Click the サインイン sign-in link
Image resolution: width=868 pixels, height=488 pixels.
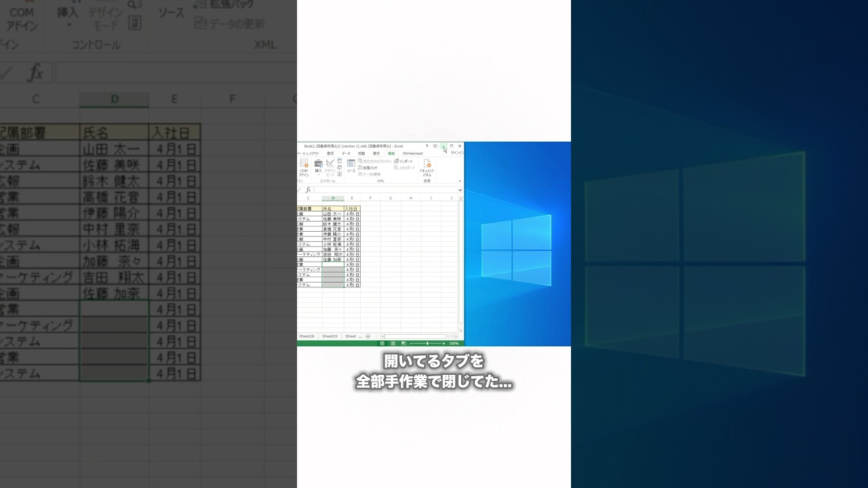(x=457, y=153)
